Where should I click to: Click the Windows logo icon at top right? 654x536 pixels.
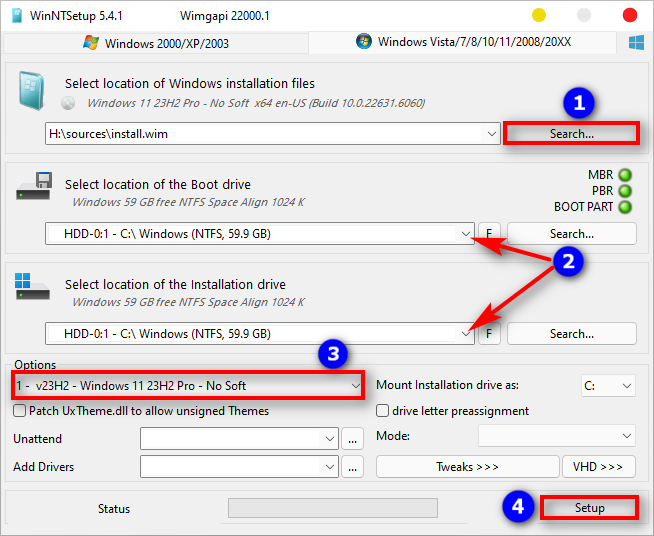pyautogui.click(x=635, y=43)
